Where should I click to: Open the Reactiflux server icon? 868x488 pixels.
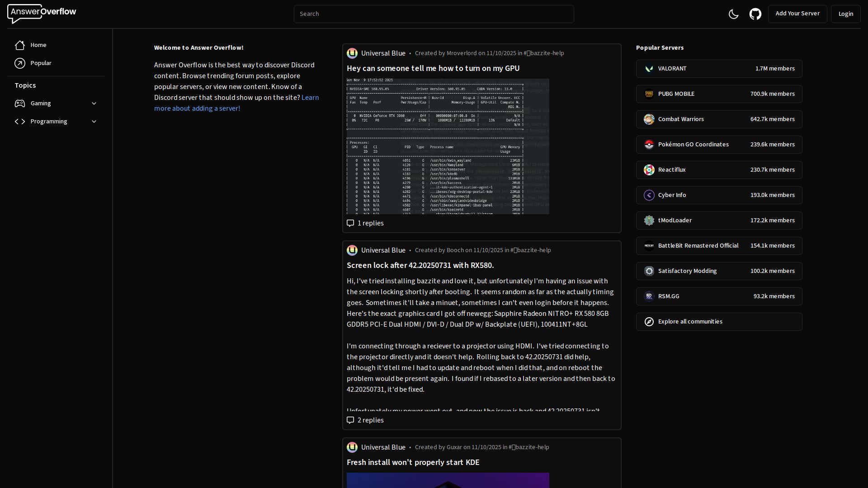(649, 170)
